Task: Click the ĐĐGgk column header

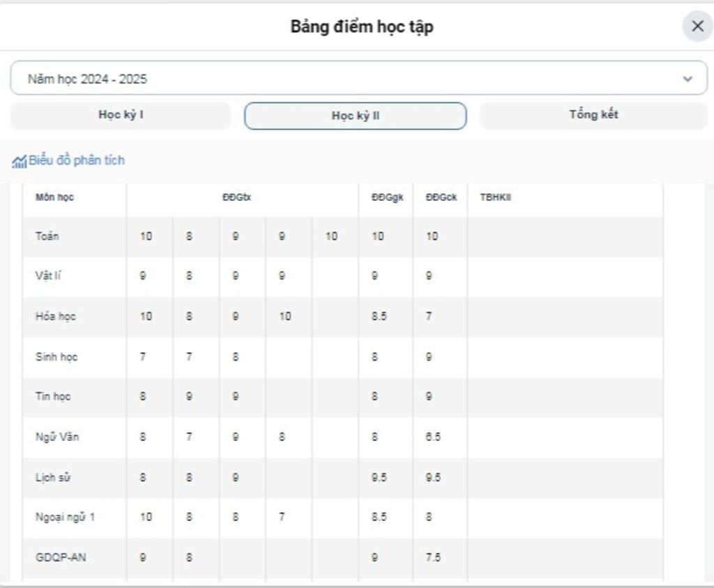Action: (387, 197)
